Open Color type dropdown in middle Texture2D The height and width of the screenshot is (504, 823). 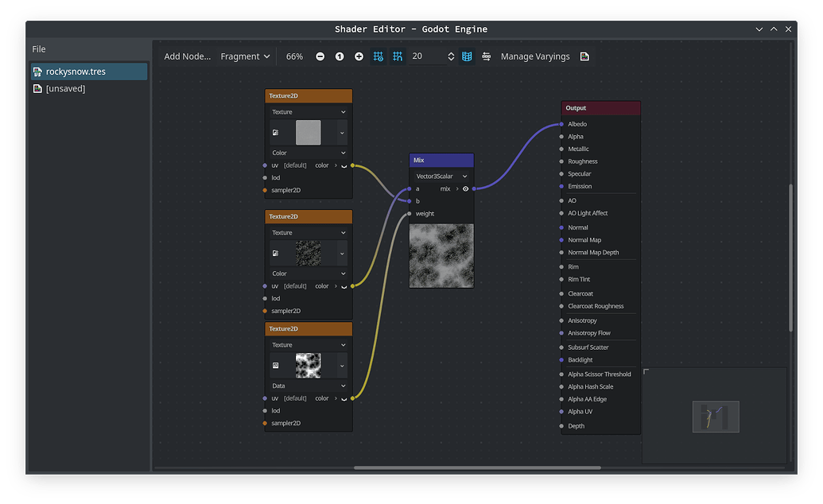pos(309,273)
